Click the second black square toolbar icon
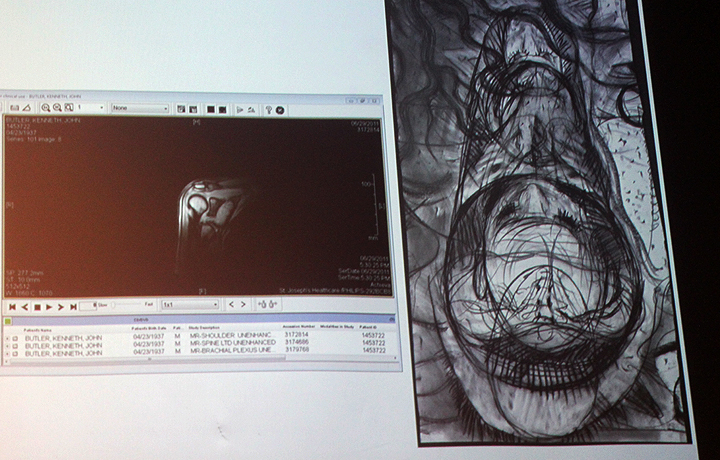Viewport: 720px width, 460px height. (223, 109)
